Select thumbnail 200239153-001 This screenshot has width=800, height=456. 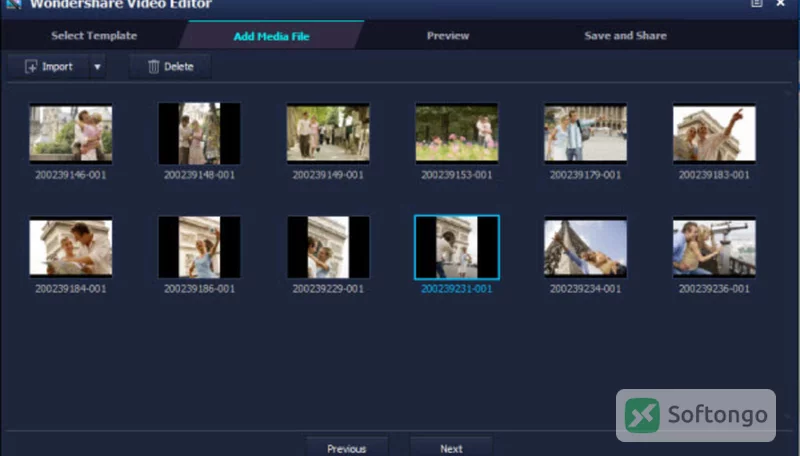pos(457,134)
